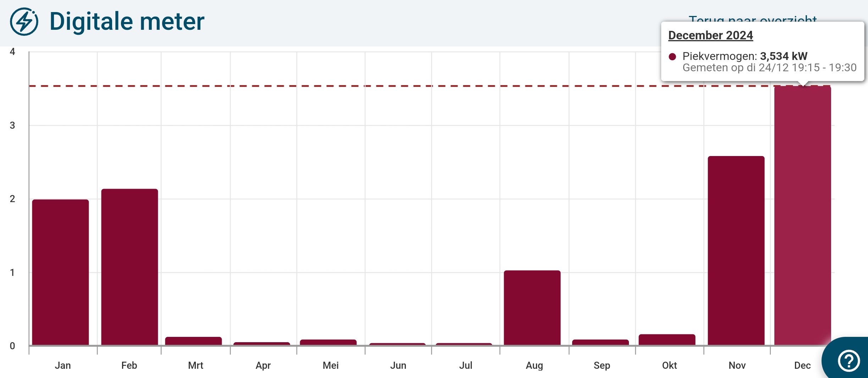
Task: Click the small Mei bar
Action: pyautogui.click(x=328, y=342)
